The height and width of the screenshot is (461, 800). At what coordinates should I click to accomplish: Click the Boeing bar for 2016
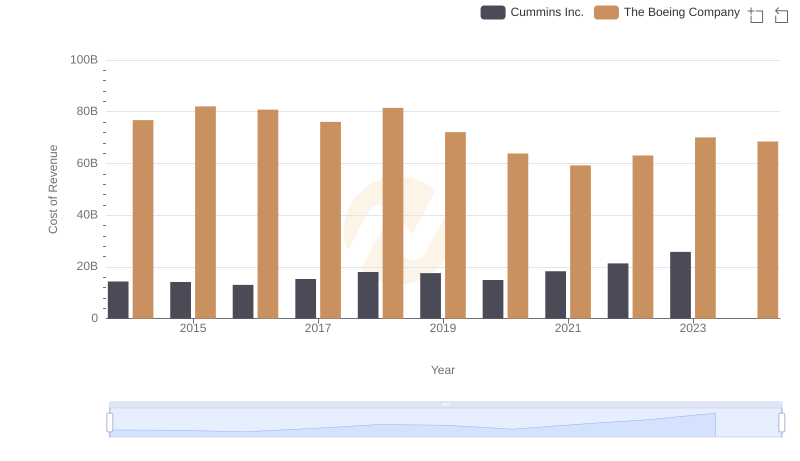pyautogui.click(x=268, y=214)
